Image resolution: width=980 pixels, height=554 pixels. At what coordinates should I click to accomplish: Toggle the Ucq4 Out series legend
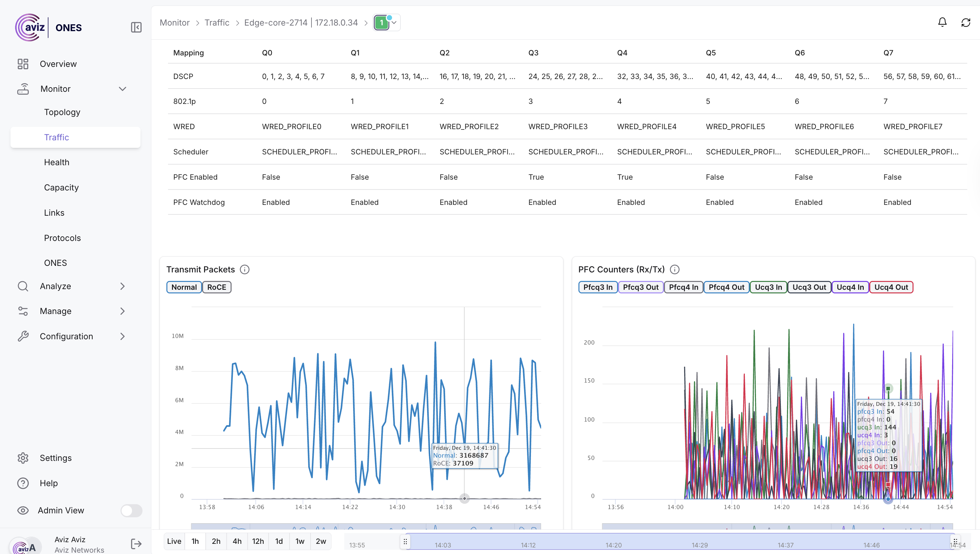pos(891,287)
